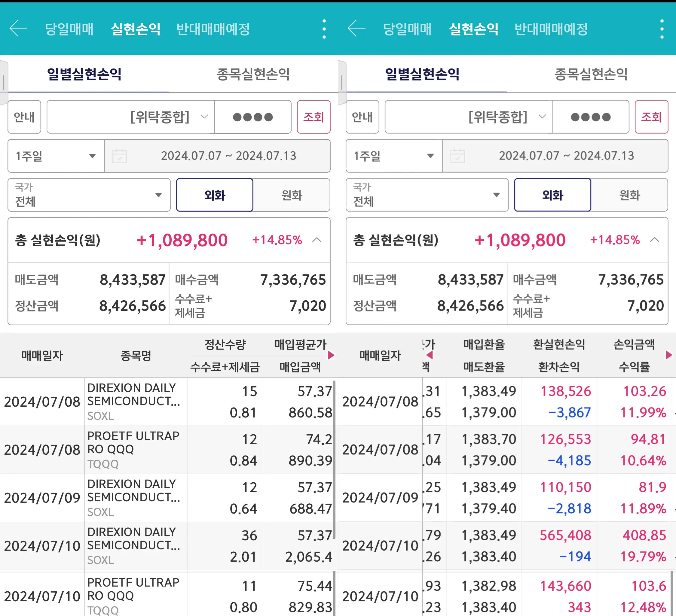676x616 pixels.
Task: Click +14.85% rate in right panel
Action: tap(615, 240)
